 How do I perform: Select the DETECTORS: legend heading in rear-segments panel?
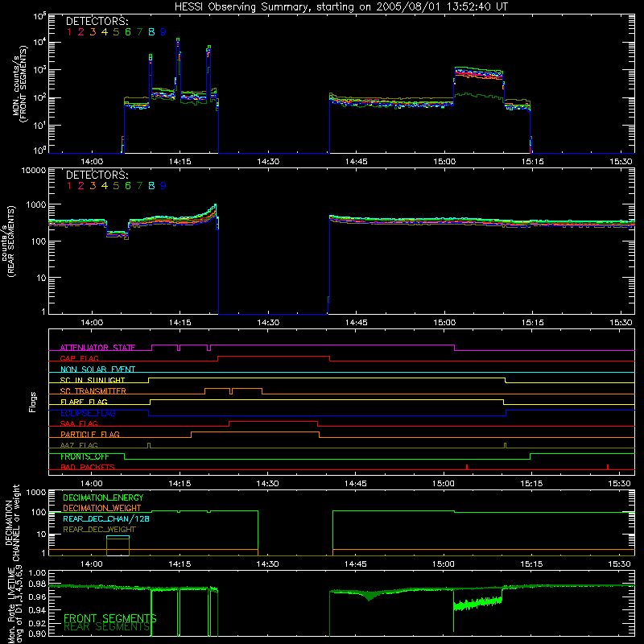coord(97,175)
